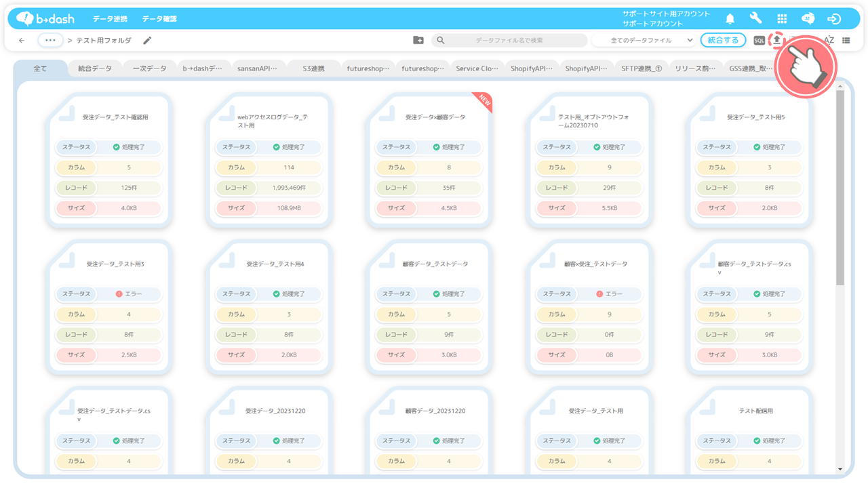Click the テスト用フォルダ breadcrumb
The height and width of the screenshot is (488, 868).
[104, 41]
